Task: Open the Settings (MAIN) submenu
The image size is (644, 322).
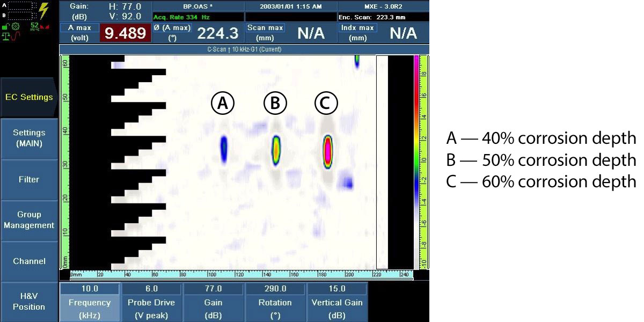Action: [x=28, y=138]
